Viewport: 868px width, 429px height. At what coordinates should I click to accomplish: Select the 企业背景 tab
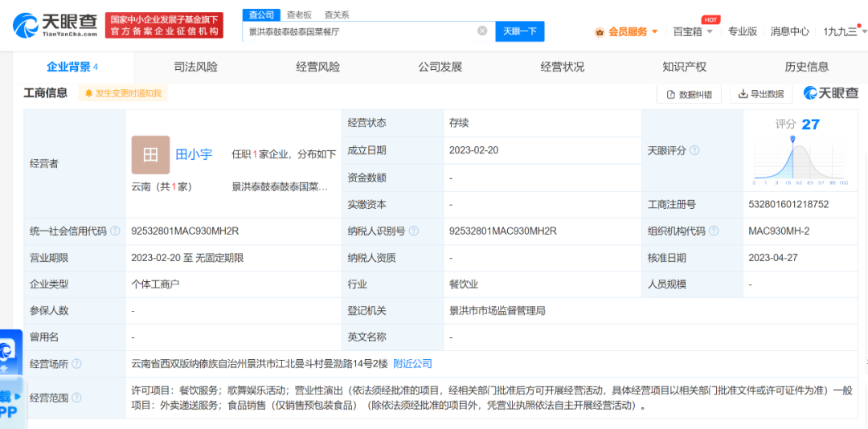[72, 67]
